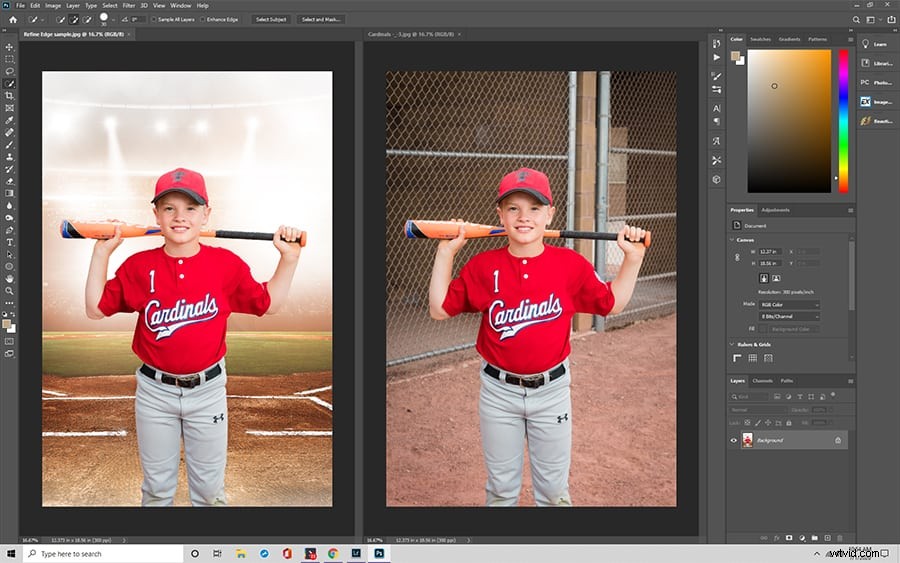Select the Lasso tool
Viewport: 900px width, 563px height.
pyautogui.click(x=9, y=71)
